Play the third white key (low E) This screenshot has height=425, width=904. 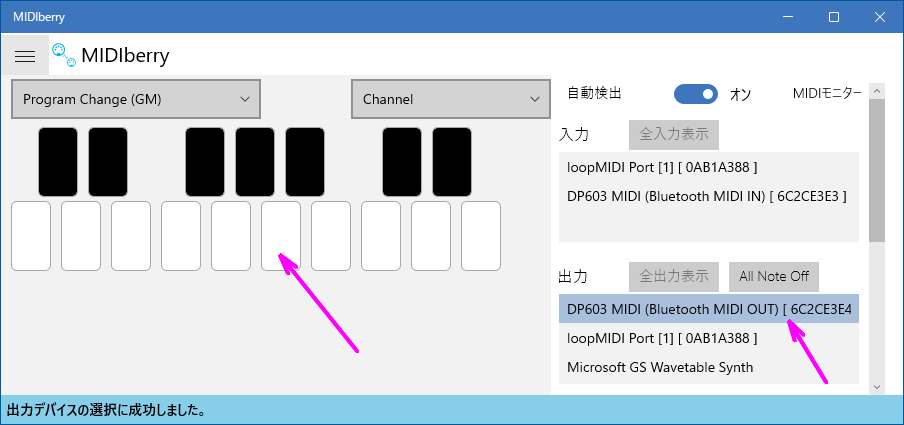coord(131,236)
